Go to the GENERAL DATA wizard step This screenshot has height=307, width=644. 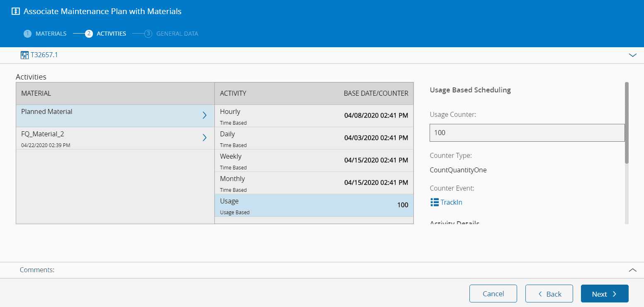pyautogui.click(x=177, y=34)
